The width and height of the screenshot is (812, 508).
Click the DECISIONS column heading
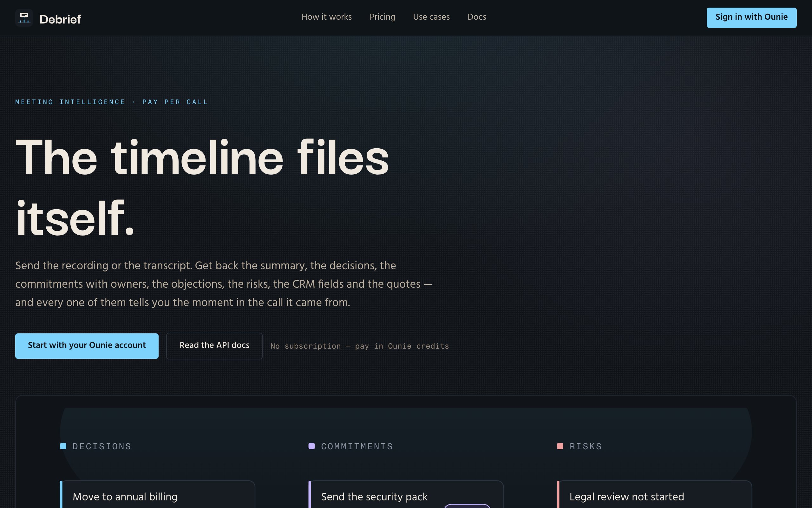(x=102, y=446)
